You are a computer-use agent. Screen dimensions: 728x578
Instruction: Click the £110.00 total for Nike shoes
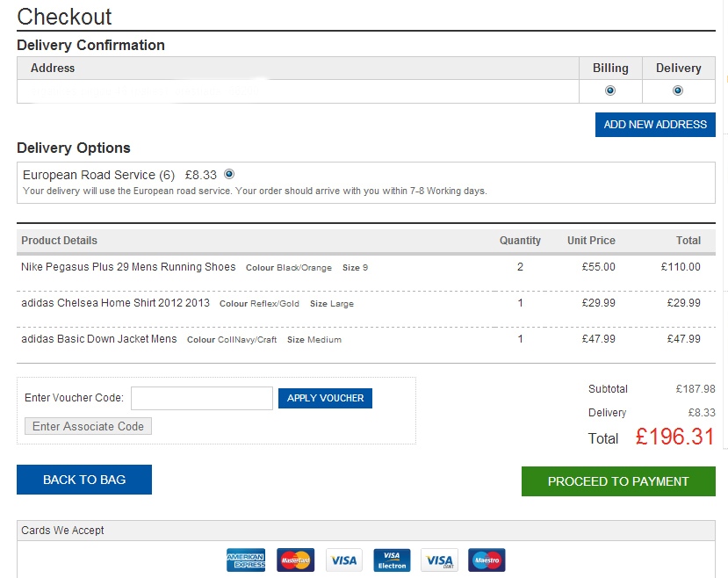681,267
